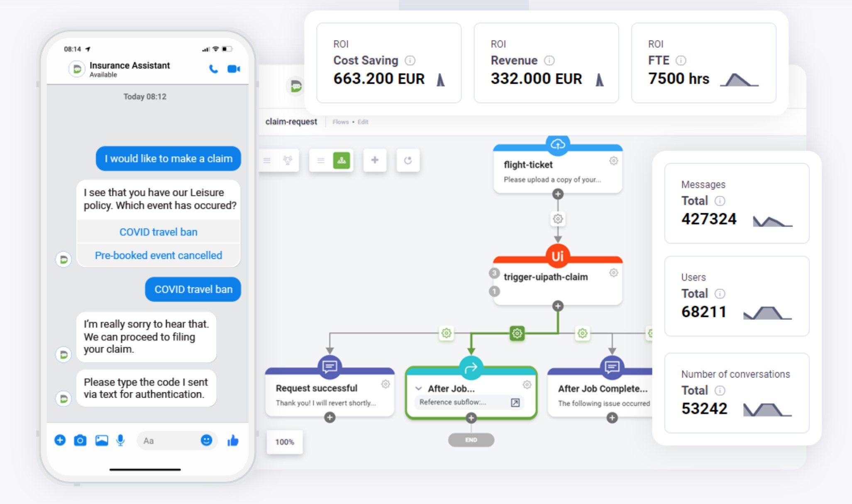Open the emoji picker in message field

tap(206, 440)
